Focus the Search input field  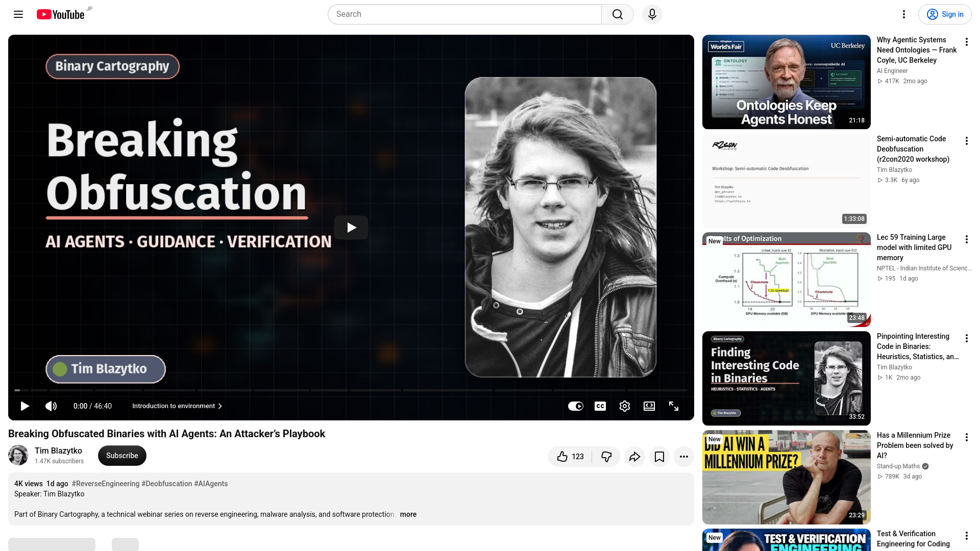(465, 14)
